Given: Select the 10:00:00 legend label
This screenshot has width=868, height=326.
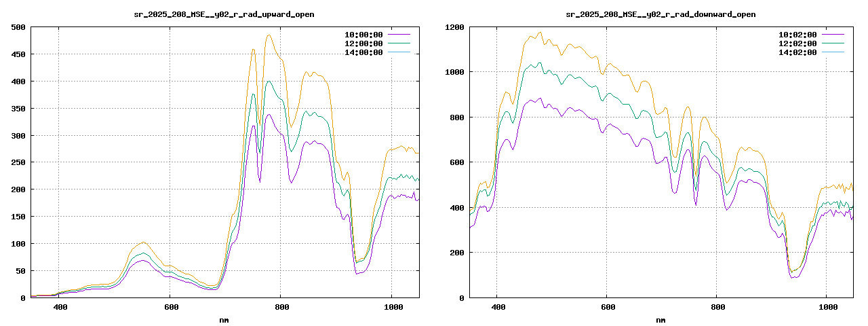Looking at the screenshot, I should coord(364,34).
